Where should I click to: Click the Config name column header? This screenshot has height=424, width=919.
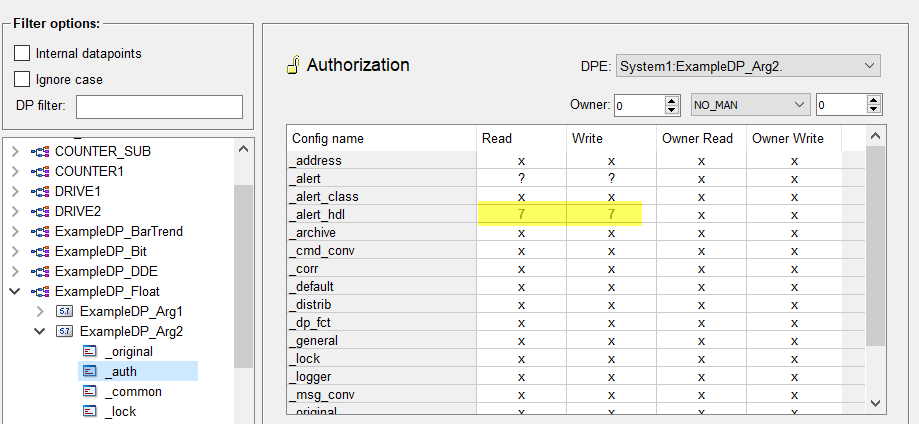[x=328, y=138]
